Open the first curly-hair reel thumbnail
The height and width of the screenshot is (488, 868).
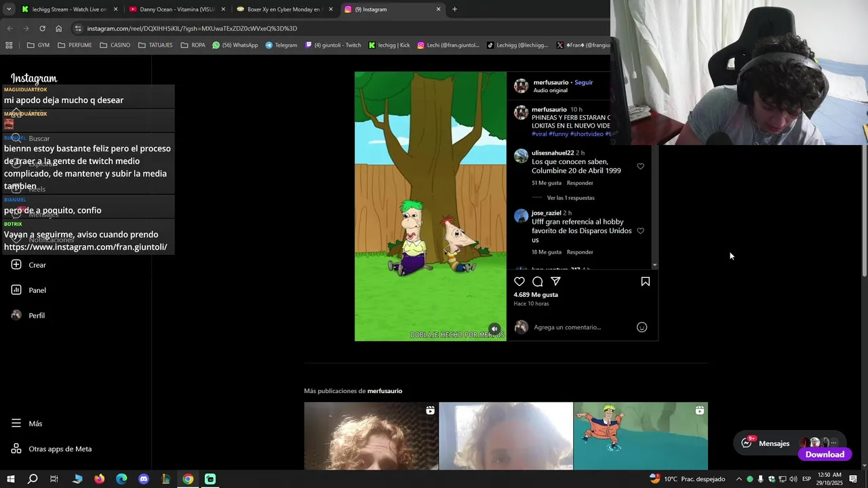(x=371, y=436)
